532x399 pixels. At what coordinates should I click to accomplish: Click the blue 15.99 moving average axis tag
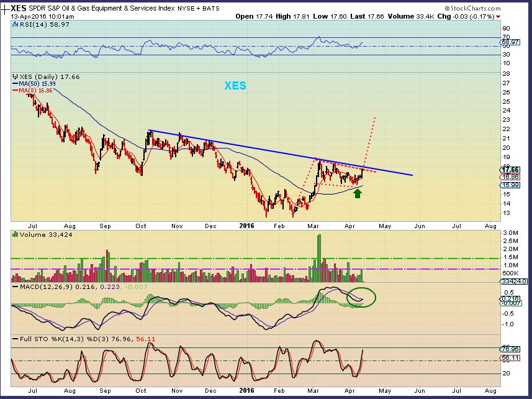[x=510, y=185]
